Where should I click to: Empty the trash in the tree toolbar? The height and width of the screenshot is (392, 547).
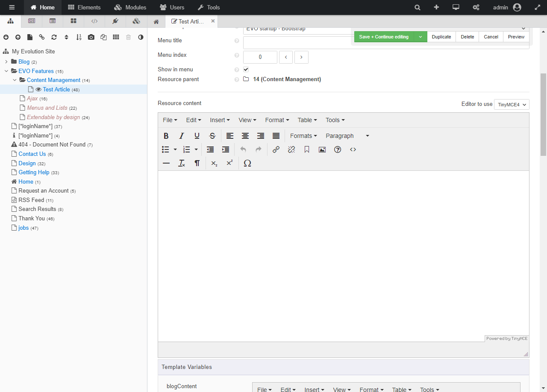[128, 37]
